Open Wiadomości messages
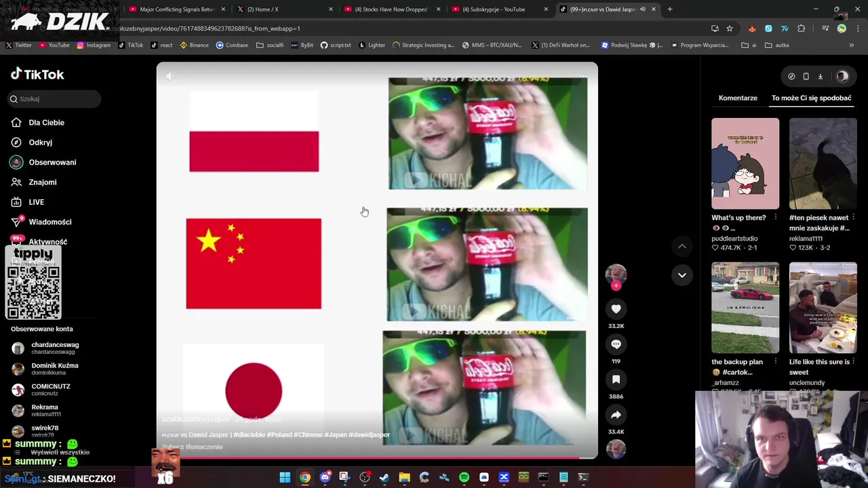Viewport: 868px width, 488px height. [41, 222]
